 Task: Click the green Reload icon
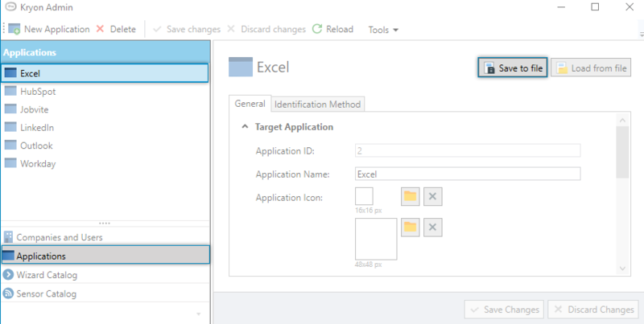[317, 29]
